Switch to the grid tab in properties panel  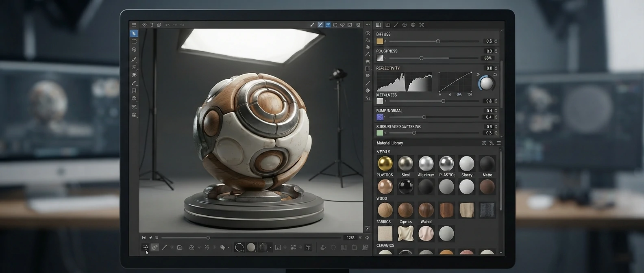point(378,25)
